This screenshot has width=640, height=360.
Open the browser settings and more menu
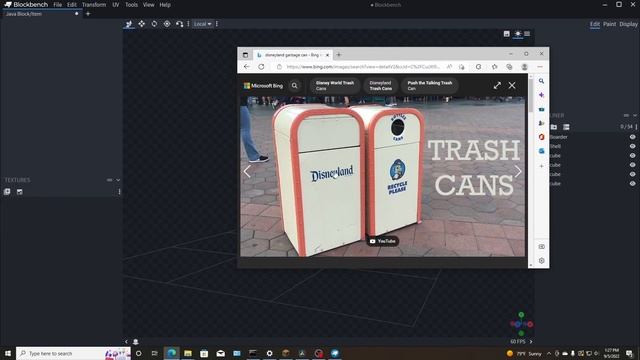(540, 67)
